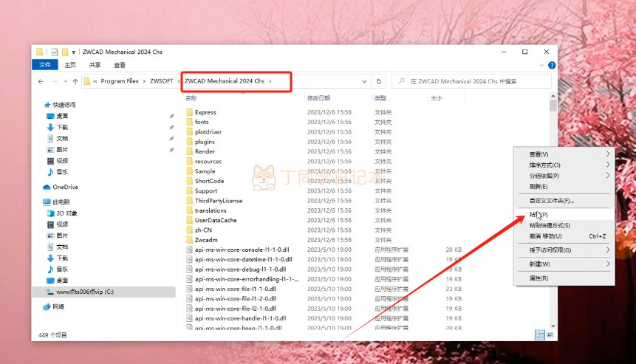Click the search box for this folder

click(471, 81)
